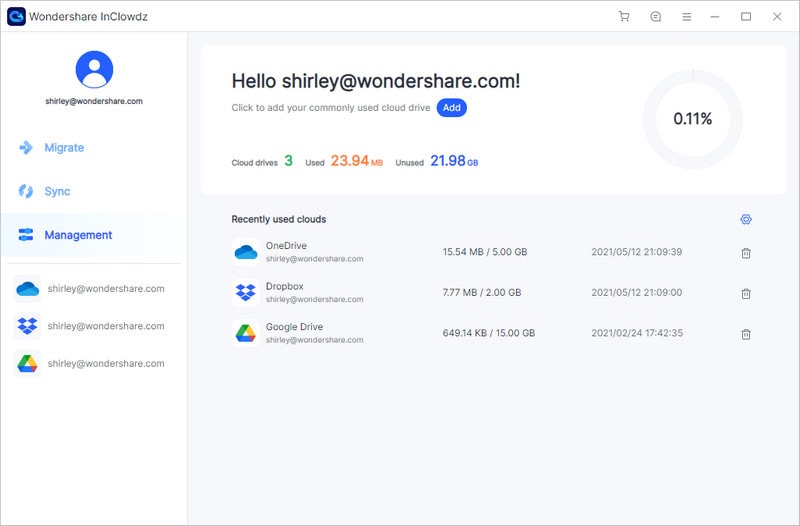Click the user profile avatar
Screen dimensions: 800x526
pos(94,69)
